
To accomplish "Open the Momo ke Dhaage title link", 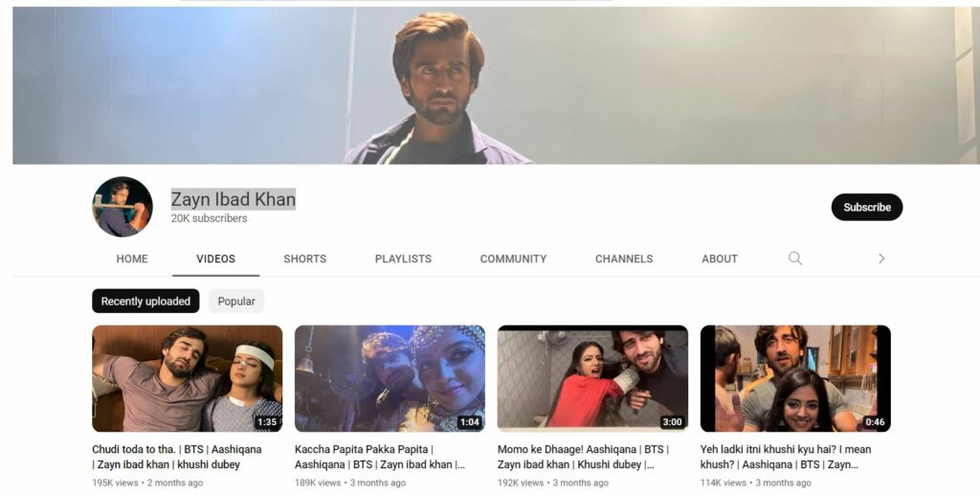I will tap(583, 457).
